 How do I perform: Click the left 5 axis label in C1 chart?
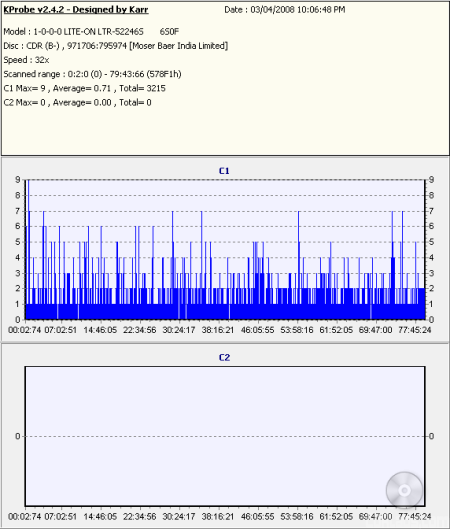(x=18, y=242)
